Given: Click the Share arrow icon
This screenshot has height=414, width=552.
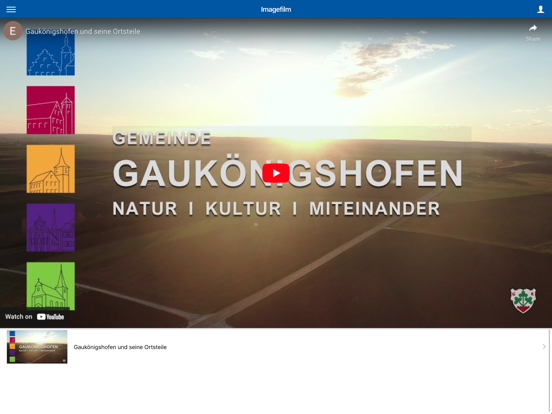Looking at the screenshot, I should 533,28.
